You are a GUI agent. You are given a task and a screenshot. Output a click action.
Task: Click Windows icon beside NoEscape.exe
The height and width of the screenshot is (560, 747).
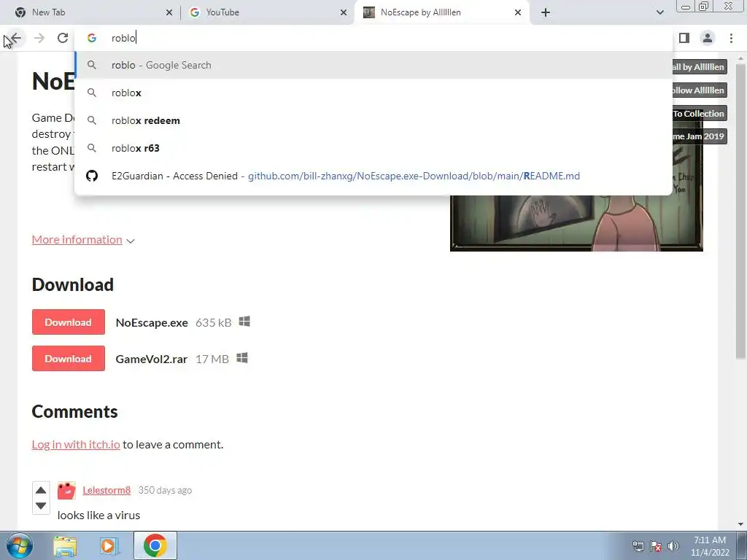244,322
